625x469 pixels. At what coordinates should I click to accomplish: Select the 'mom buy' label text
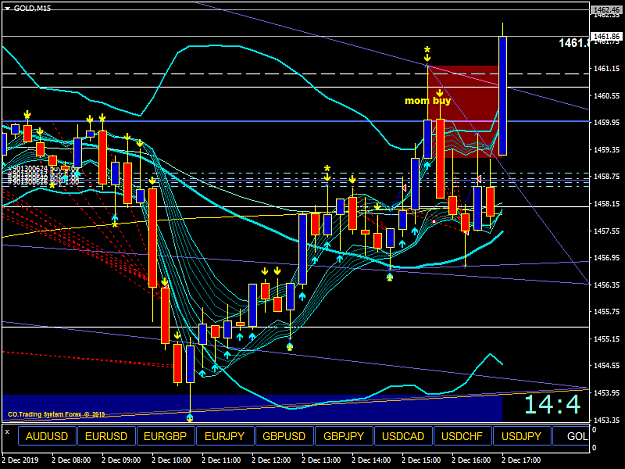(428, 101)
